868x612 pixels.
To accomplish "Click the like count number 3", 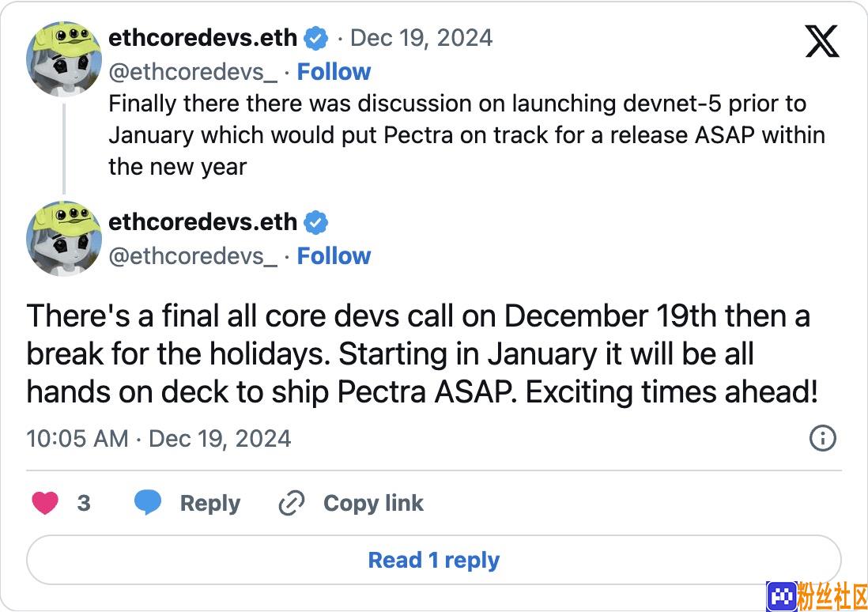I will pyautogui.click(x=84, y=503).
